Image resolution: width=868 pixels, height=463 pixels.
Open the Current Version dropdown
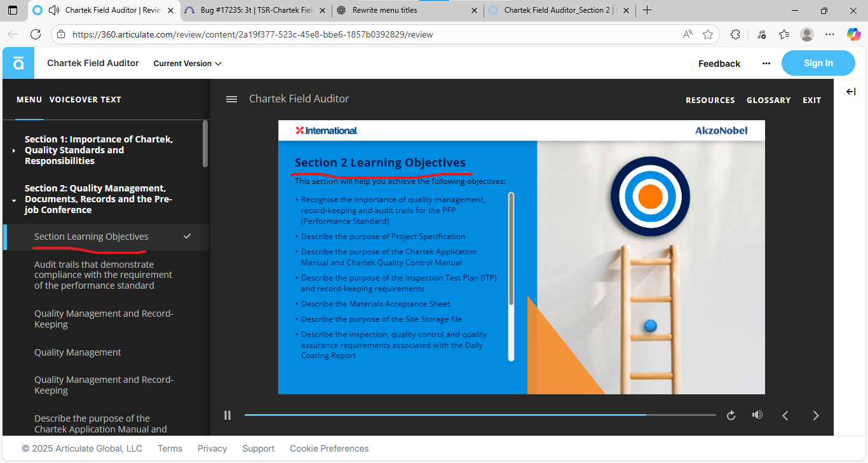187,63
